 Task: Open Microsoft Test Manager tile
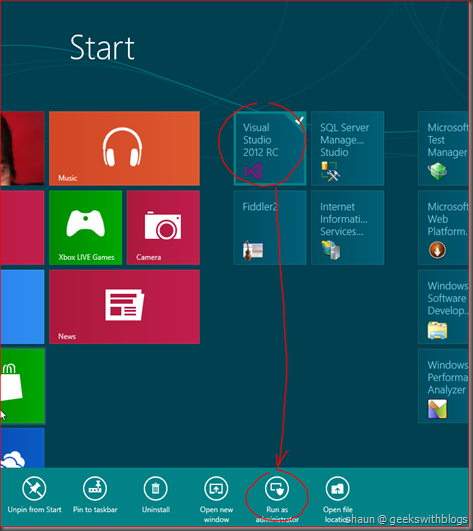pos(444,148)
